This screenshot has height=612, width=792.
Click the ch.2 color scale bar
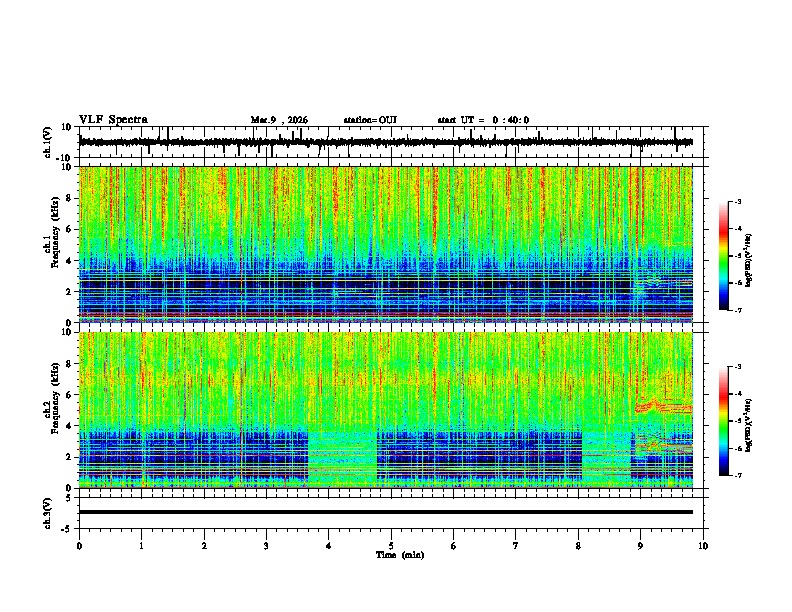723,421
